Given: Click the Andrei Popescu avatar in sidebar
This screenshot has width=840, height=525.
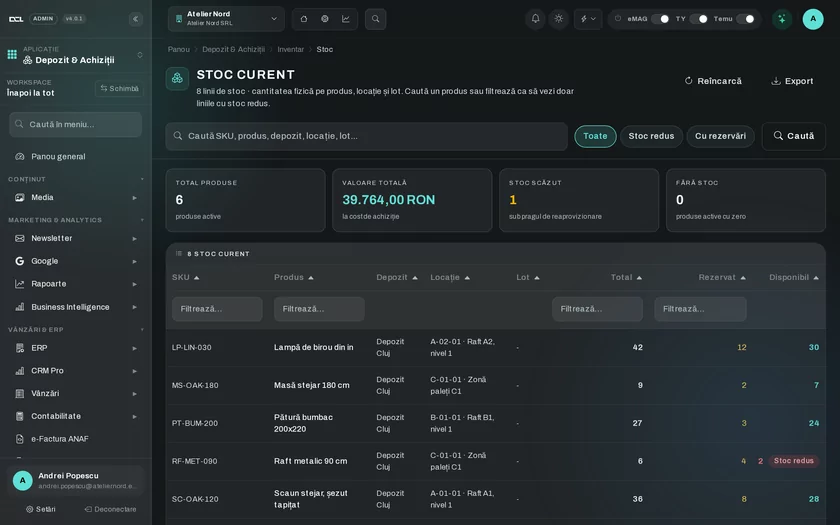Looking at the screenshot, I should tap(22, 481).
